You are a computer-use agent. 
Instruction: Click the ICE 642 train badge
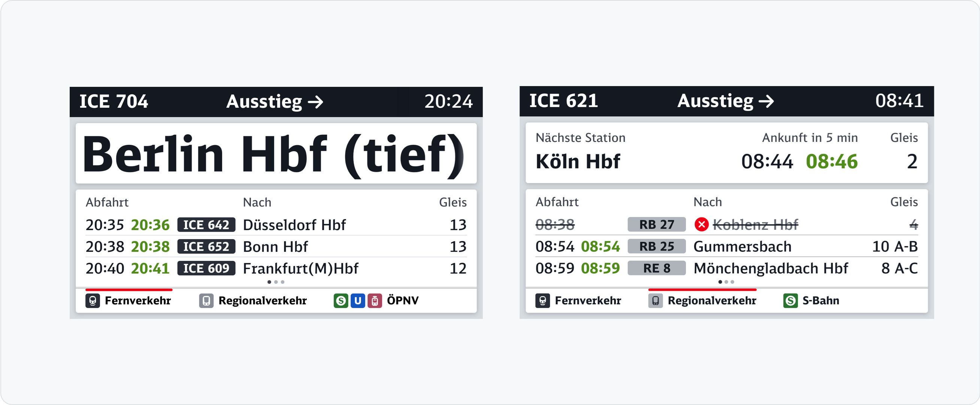click(206, 225)
